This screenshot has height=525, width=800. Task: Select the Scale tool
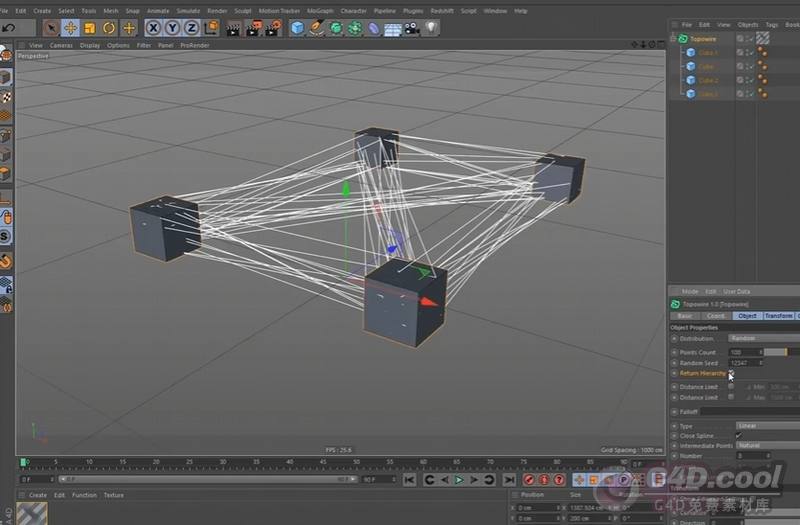click(x=90, y=28)
